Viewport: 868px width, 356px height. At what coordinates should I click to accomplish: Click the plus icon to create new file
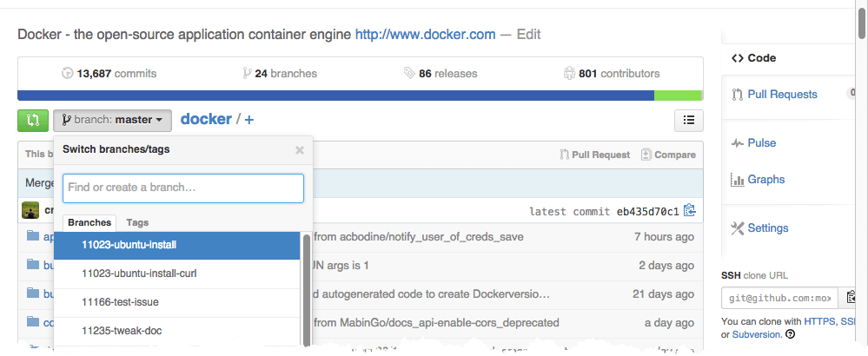tap(249, 120)
